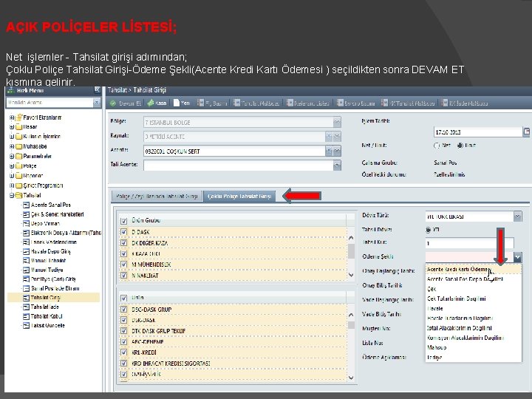Screen dimensions: 532x399
Task: Open the Tali Acente dropdown
Action: (x=337, y=166)
